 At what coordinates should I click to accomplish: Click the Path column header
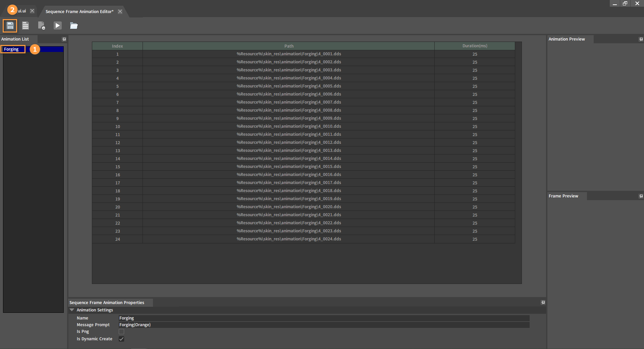coord(289,46)
